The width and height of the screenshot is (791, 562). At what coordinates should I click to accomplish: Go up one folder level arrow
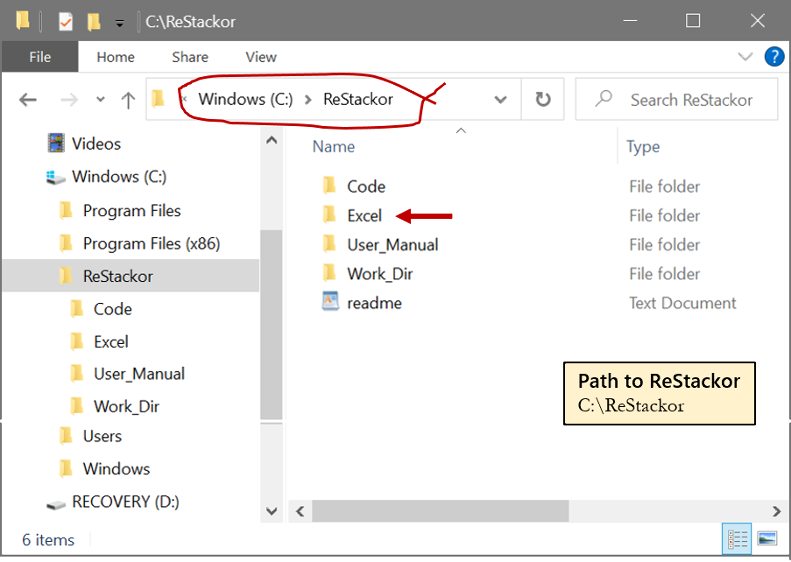click(x=128, y=100)
